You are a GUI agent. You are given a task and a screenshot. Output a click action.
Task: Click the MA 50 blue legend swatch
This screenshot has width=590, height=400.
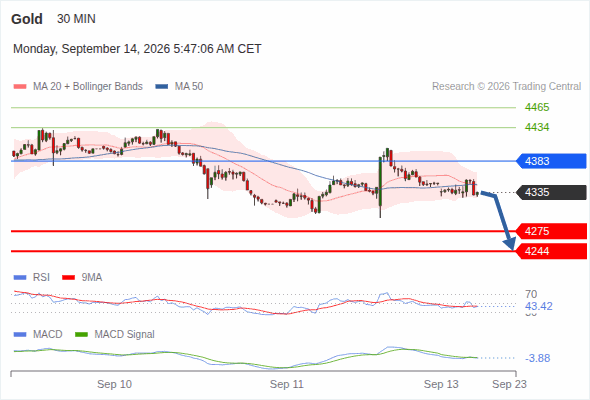pyautogui.click(x=162, y=87)
